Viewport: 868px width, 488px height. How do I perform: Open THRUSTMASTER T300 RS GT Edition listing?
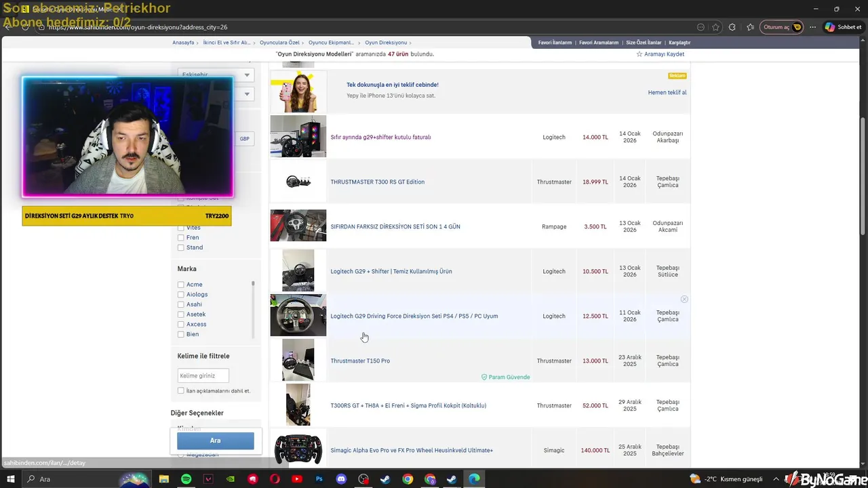click(x=377, y=182)
